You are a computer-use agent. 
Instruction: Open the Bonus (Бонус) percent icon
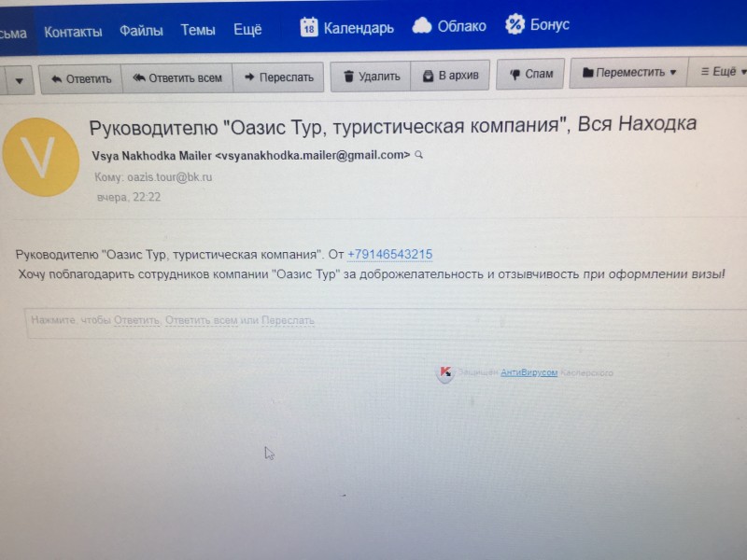click(x=514, y=24)
